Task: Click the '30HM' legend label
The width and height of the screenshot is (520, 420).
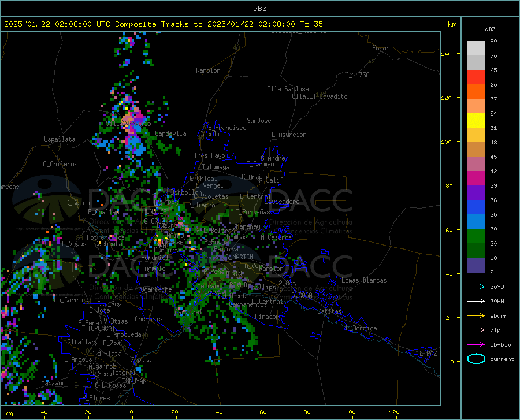Action: click(497, 302)
